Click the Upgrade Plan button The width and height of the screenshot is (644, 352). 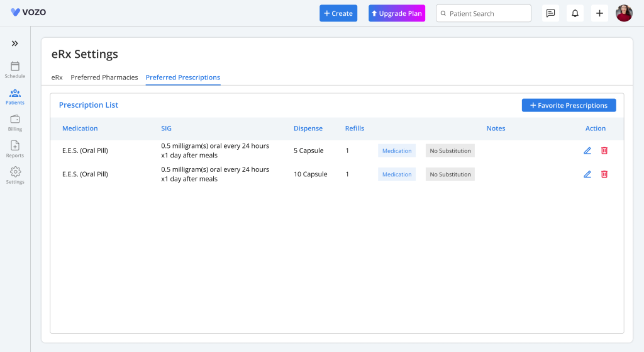pos(396,13)
